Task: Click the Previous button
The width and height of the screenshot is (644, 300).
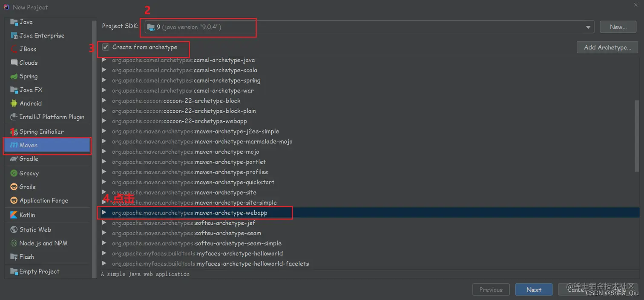Action: [x=491, y=290]
